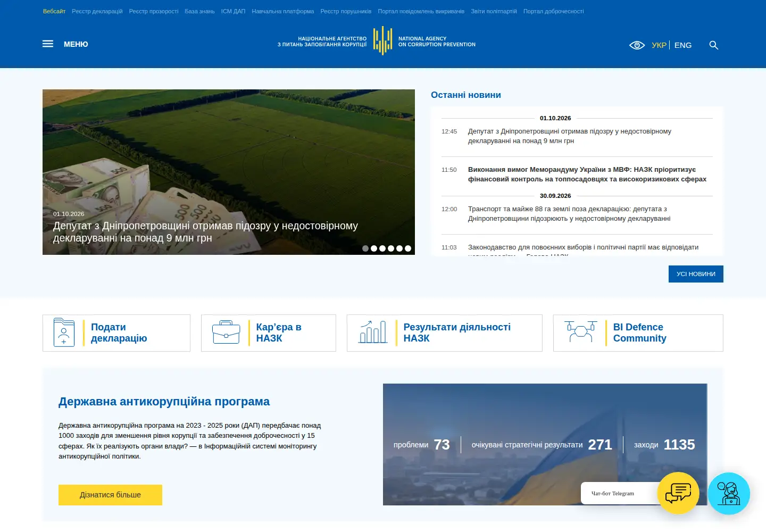Open Звіти політпартій link
Viewport: 766px width, 532px height.
point(494,11)
